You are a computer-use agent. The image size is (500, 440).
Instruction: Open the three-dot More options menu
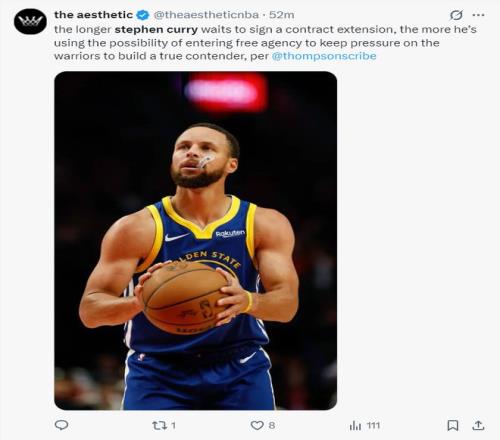(x=478, y=15)
